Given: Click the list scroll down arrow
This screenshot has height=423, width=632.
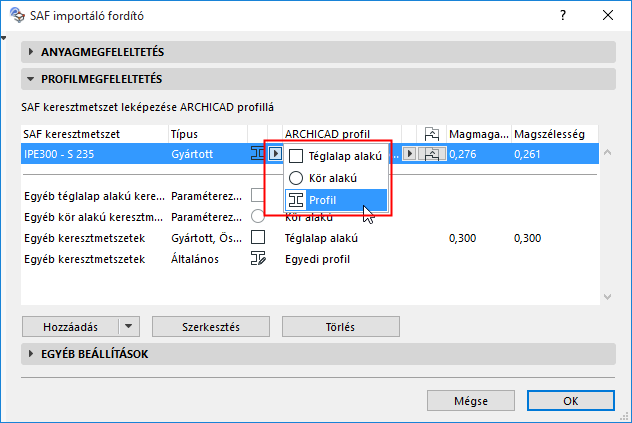Looking at the screenshot, I should [x=607, y=297].
